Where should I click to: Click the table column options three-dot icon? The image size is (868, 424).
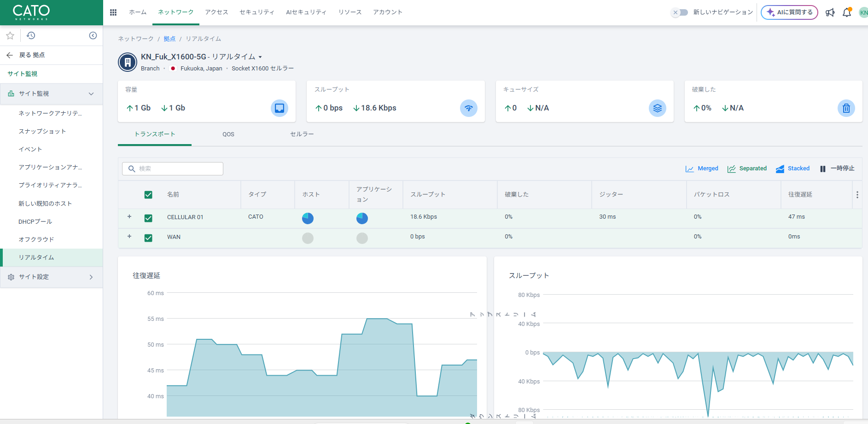857,195
